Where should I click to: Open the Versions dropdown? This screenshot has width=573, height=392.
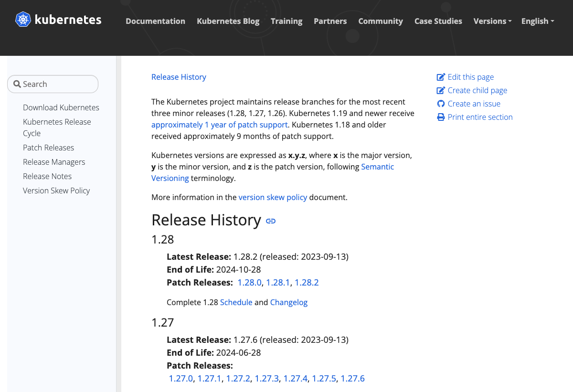[x=492, y=21]
